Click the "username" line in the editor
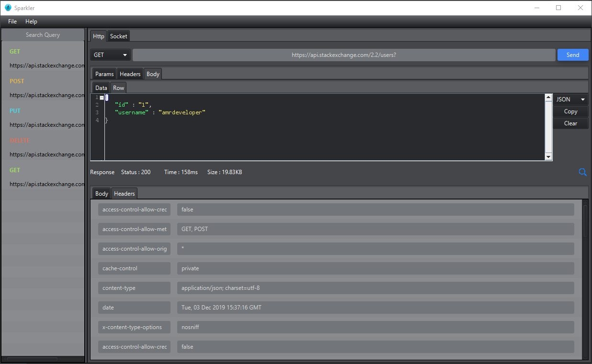592x364 pixels. 160,112
